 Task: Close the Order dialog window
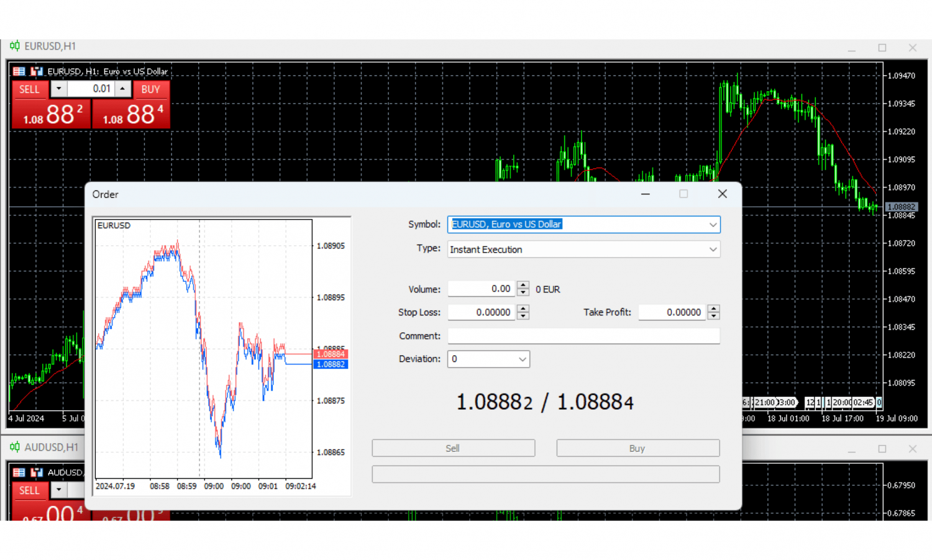(x=722, y=194)
